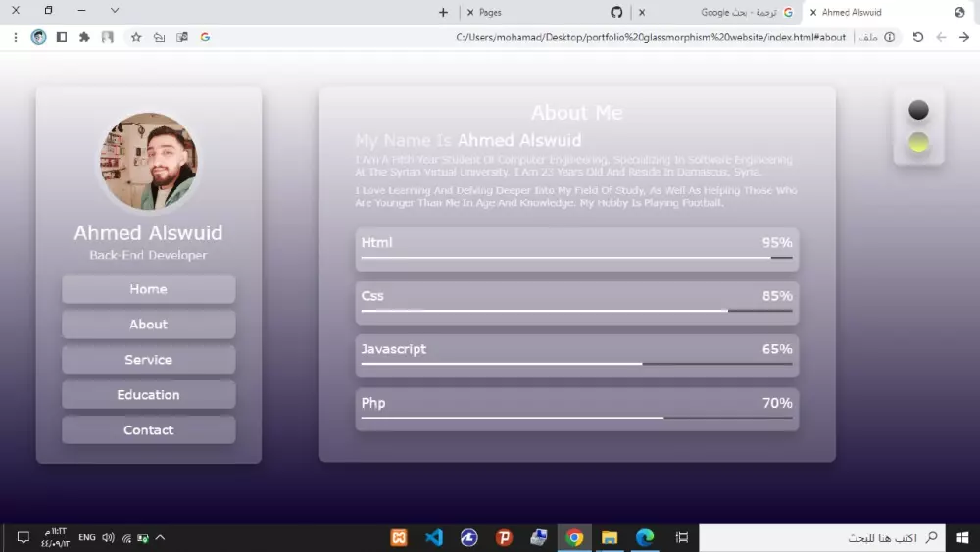Open the notification center icon
The image size is (980, 552).
tap(24, 537)
